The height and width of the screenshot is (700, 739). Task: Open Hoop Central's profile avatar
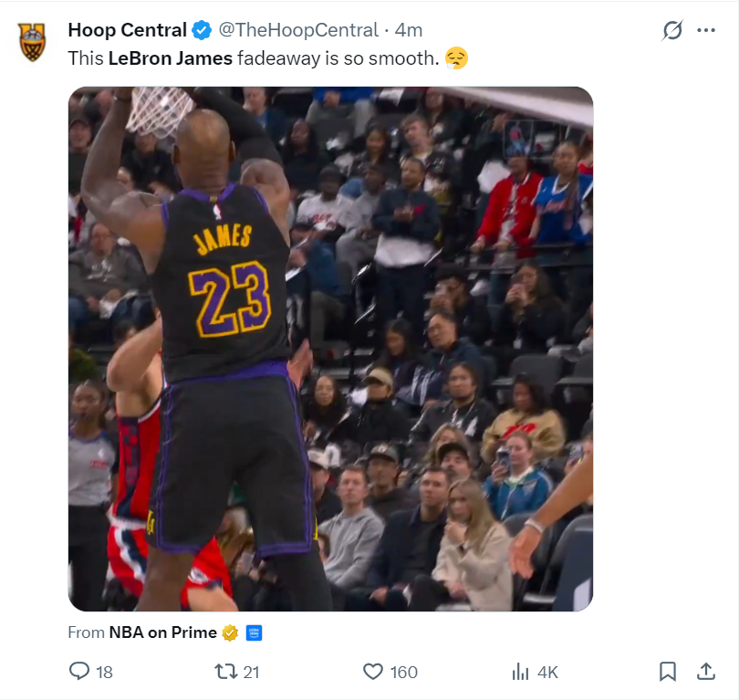pos(32,42)
